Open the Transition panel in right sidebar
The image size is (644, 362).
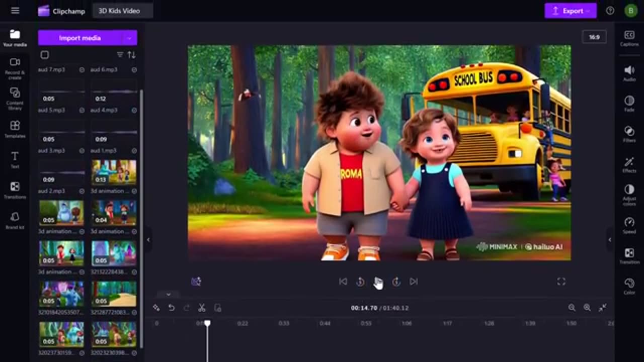click(x=629, y=255)
